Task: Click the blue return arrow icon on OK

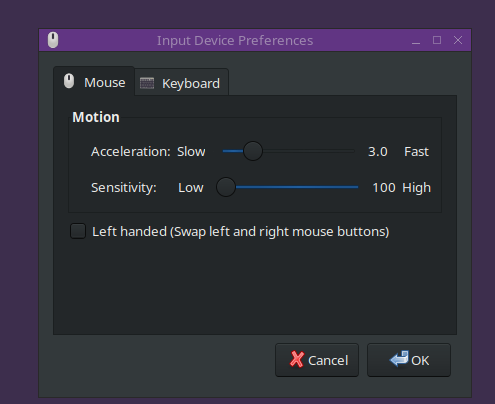Action: pos(399,359)
